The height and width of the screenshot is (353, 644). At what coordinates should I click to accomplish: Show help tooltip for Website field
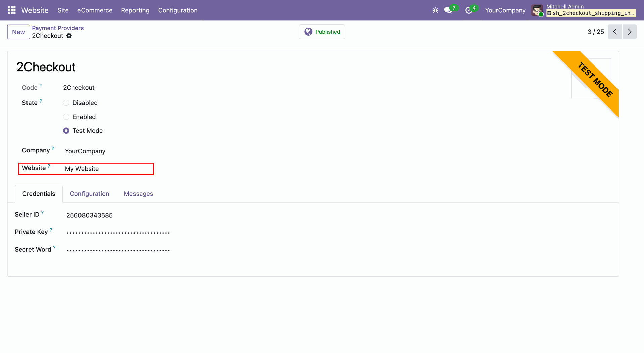(x=49, y=166)
